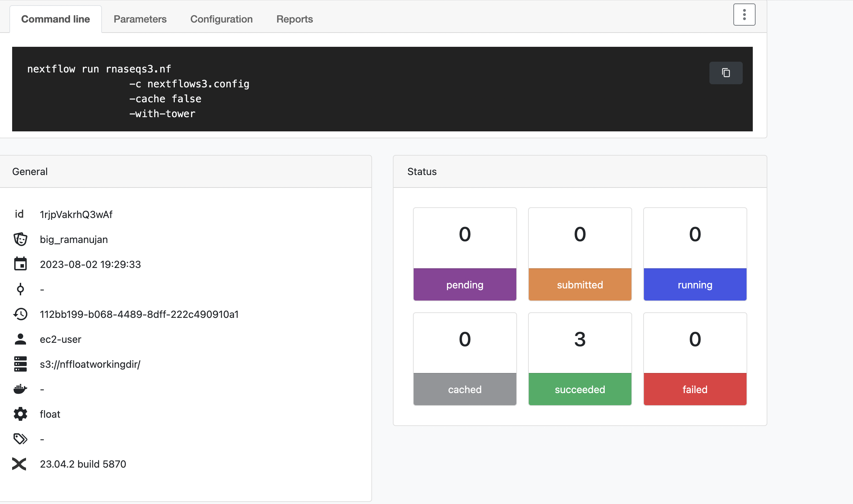853x504 pixels.
Task: Open the Configuration tab
Action: point(221,19)
